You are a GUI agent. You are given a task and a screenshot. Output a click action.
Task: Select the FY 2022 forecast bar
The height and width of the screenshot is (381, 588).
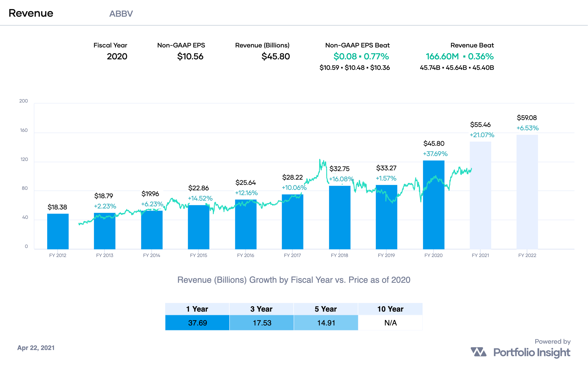coord(527,192)
